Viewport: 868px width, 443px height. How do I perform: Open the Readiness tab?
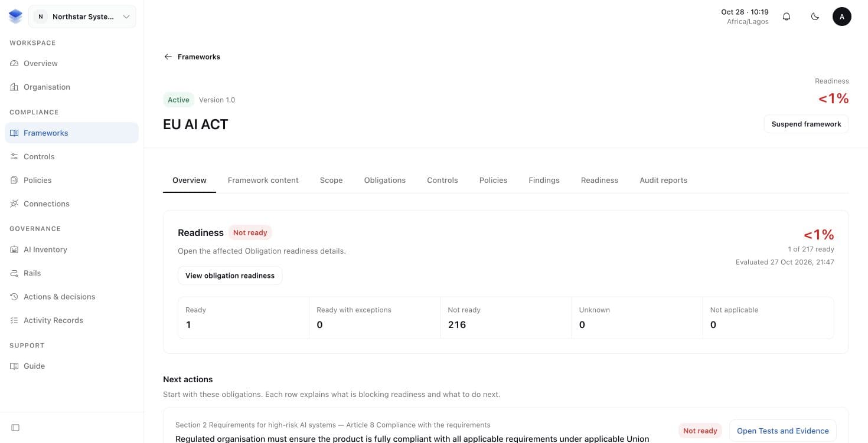point(599,180)
